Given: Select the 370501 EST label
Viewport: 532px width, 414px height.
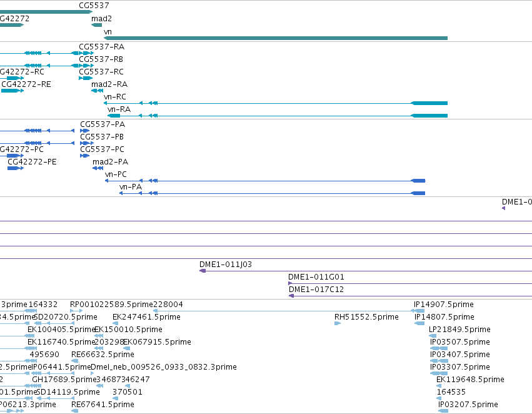Looking at the screenshot, I should [128, 392].
